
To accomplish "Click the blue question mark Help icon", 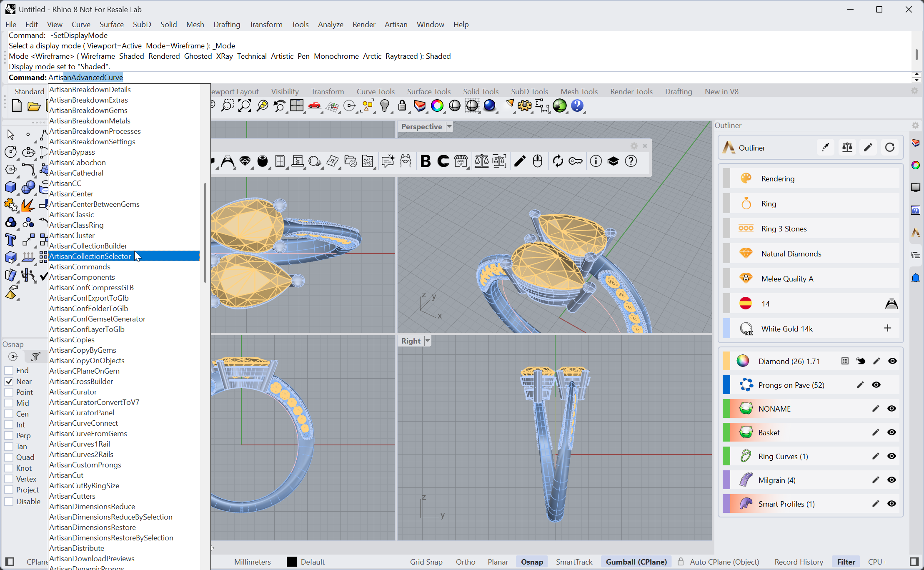I will pos(577,106).
